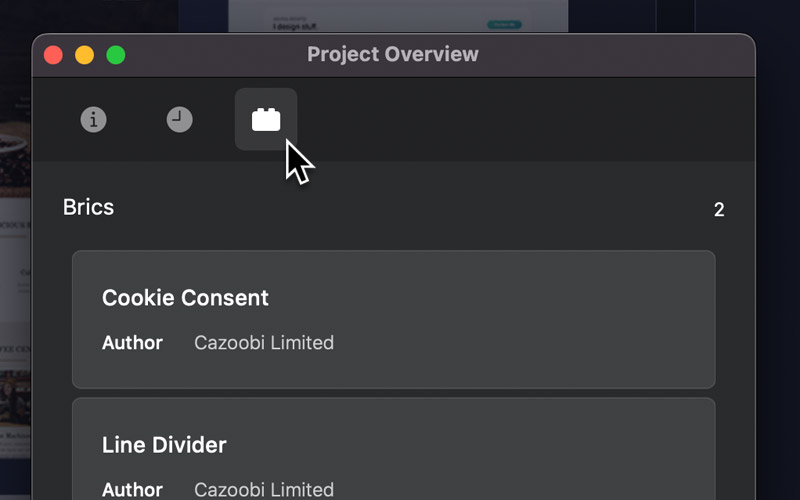Click Cazoobi Limited under Cookie Consent
This screenshot has height=500, width=800.
(264, 342)
